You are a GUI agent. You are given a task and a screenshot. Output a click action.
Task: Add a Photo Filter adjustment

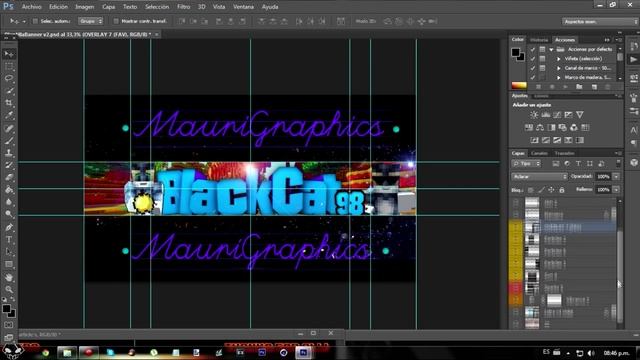[x=562, y=128]
